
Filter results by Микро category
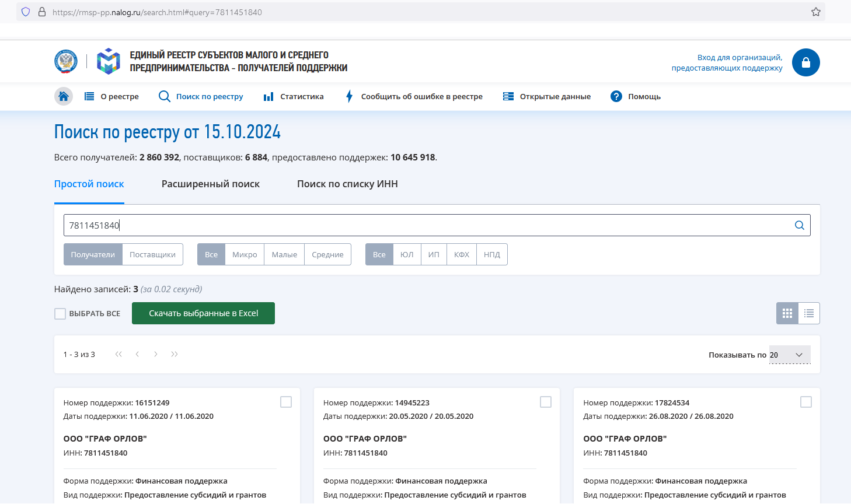pyautogui.click(x=245, y=254)
